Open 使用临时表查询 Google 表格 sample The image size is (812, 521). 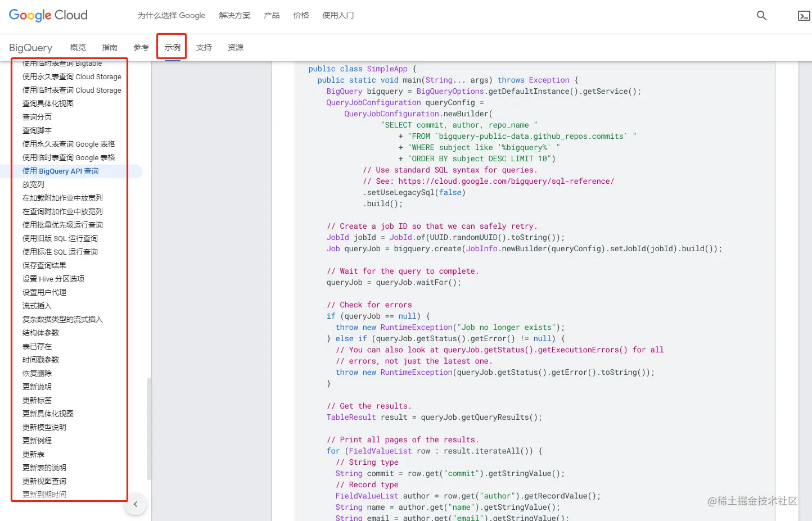click(x=69, y=157)
